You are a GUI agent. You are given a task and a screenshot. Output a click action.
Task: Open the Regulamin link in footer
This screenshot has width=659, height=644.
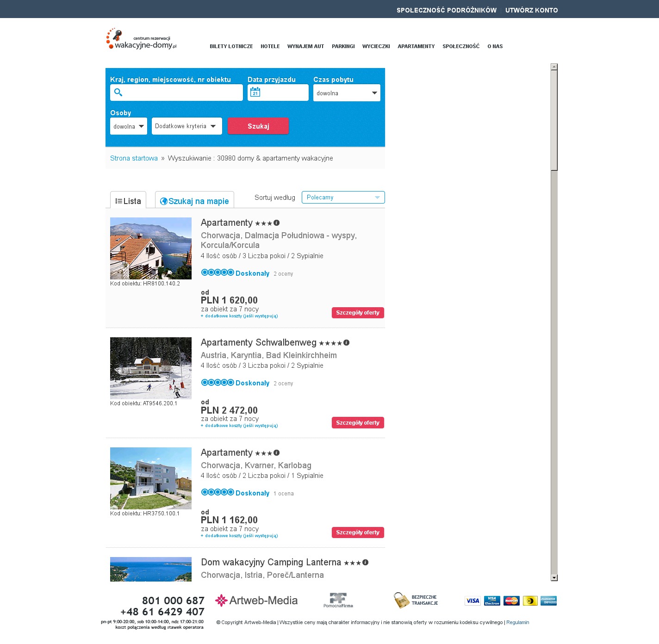518,622
